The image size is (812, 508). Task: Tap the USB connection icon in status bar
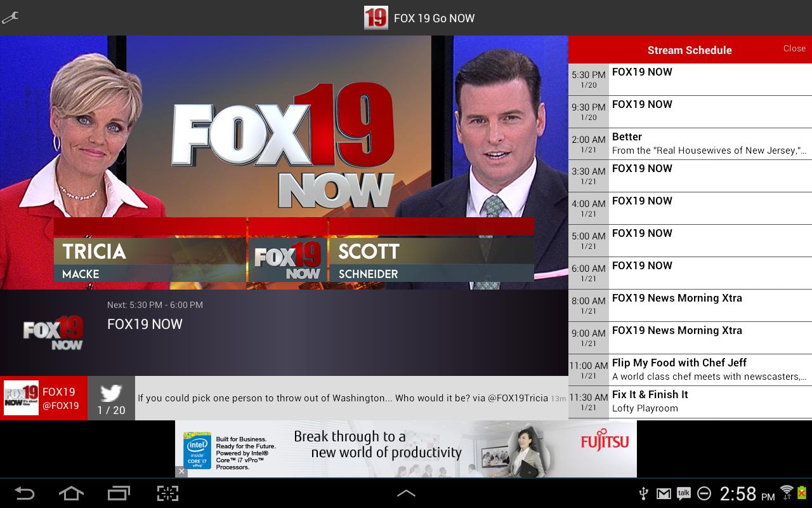(x=643, y=494)
